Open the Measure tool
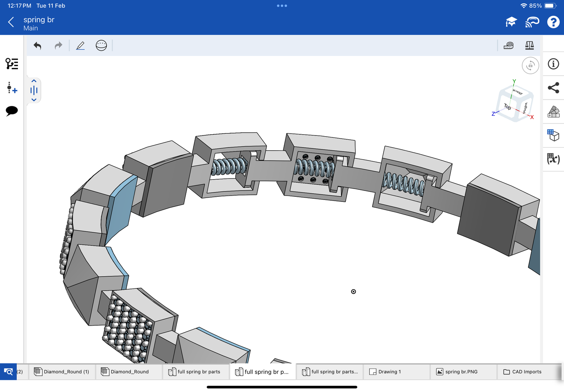 [508, 46]
